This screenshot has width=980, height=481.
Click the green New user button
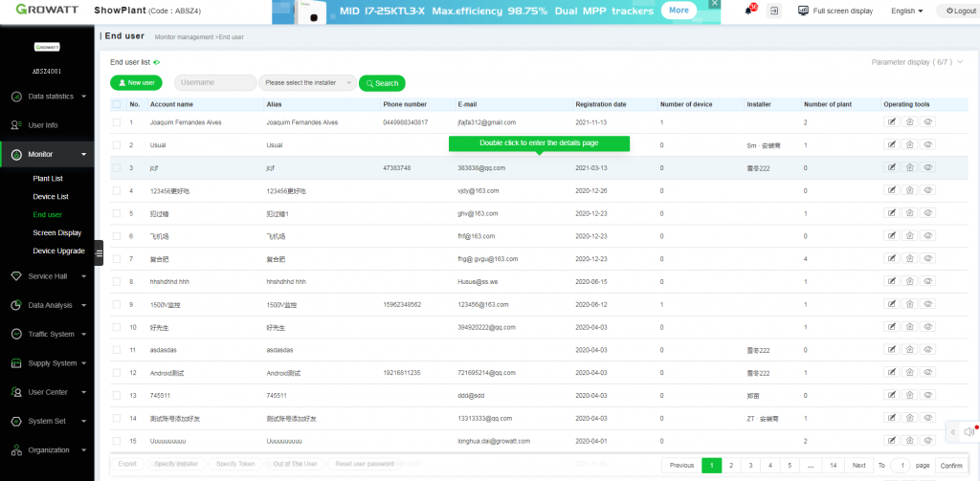click(x=136, y=82)
